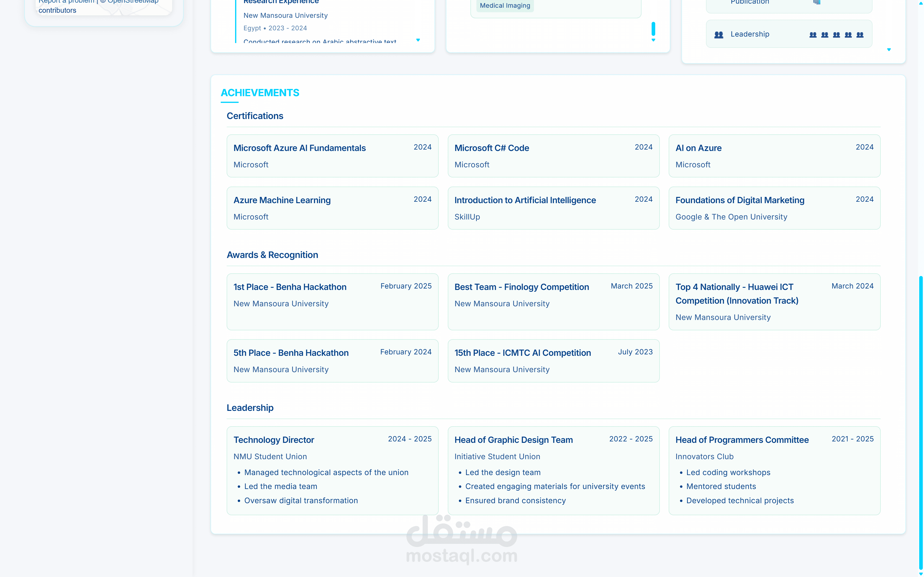The image size is (924, 577).
Task: Click the second Leadership rating icon
Action: point(825,35)
